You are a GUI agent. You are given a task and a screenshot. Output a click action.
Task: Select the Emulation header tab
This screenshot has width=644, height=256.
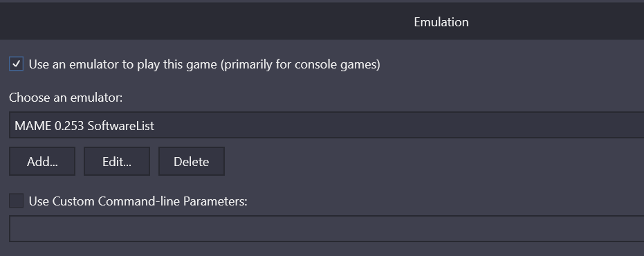(441, 21)
